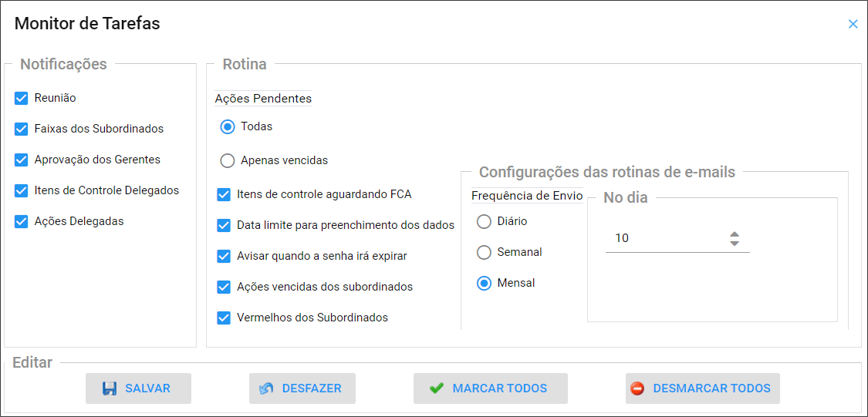The width and height of the screenshot is (868, 417).
Task: Decrease the No dia value with down arrow
Action: [734, 243]
